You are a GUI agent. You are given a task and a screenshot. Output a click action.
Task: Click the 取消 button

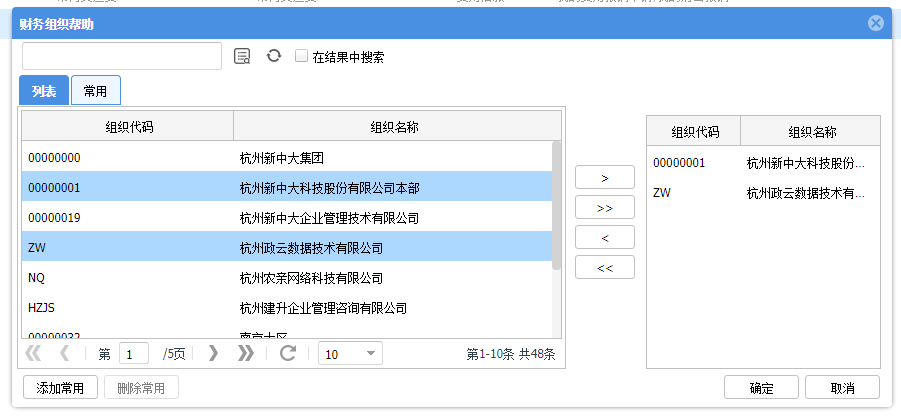(842, 388)
